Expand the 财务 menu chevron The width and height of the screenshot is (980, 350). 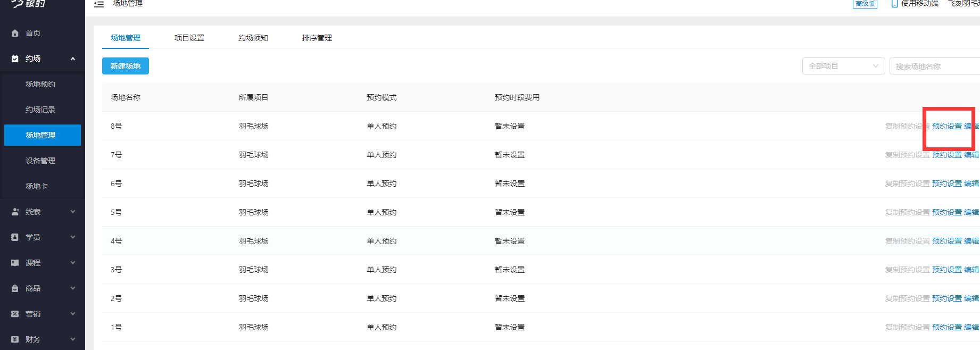[73, 339]
